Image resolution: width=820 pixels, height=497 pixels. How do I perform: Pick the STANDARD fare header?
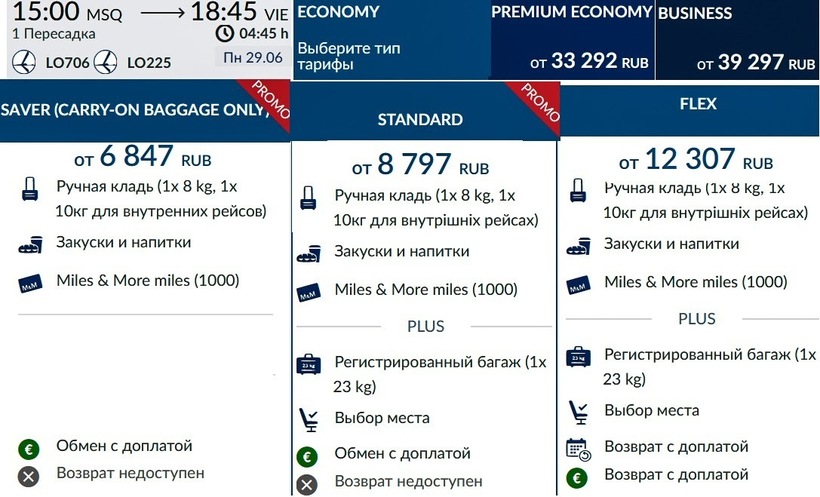tap(420, 120)
